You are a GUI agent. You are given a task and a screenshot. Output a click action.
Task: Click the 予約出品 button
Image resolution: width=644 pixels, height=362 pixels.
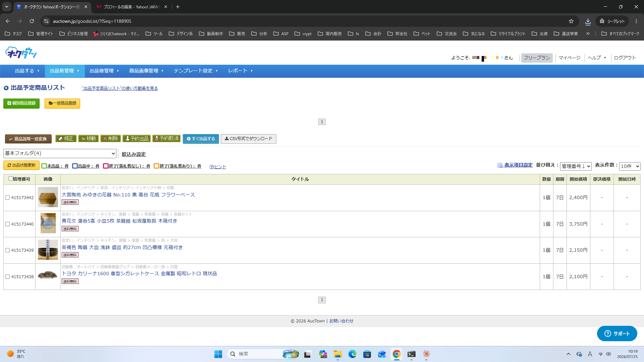coord(137,138)
